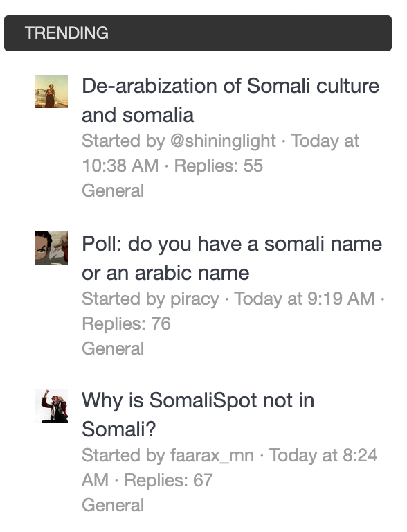Open General forum under faarax_mn's thread

coord(113,505)
